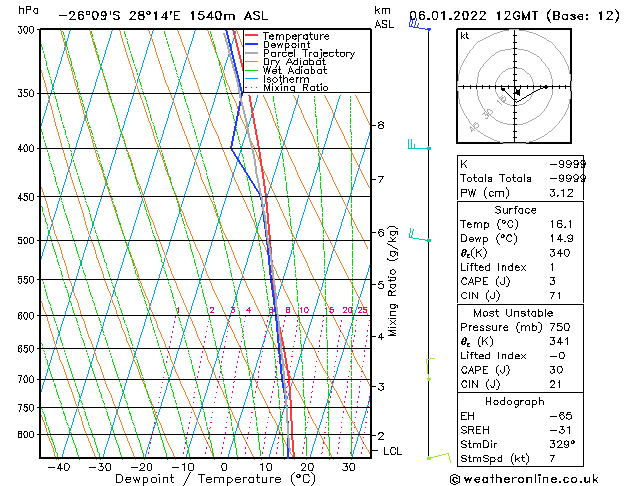Click the Isotherm legend color line
Viewport: 629px width, 486px height.
point(251,79)
